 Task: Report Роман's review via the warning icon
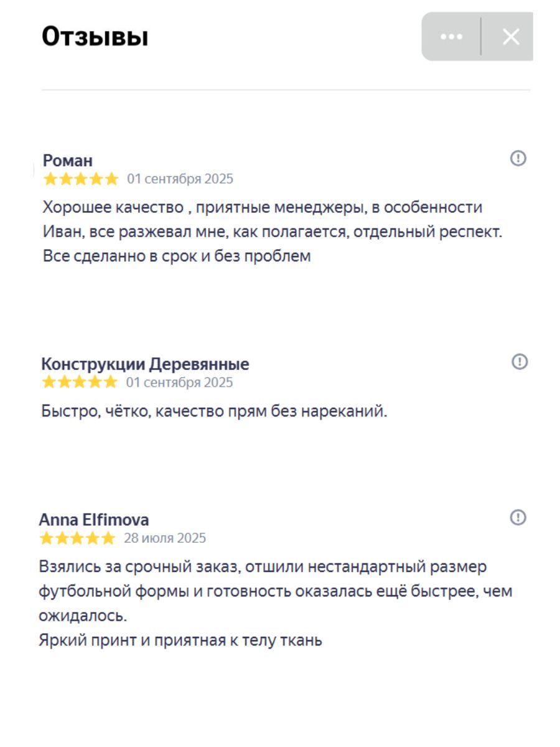coord(517,159)
